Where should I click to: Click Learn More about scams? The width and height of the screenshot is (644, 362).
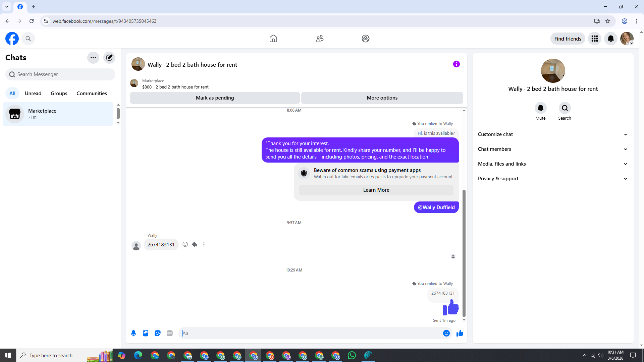pyautogui.click(x=376, y=190)
